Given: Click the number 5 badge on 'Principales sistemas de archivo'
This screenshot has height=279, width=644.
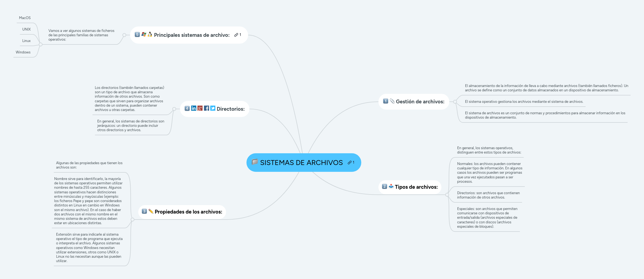Looking at the screenshot, I should 137,35.
